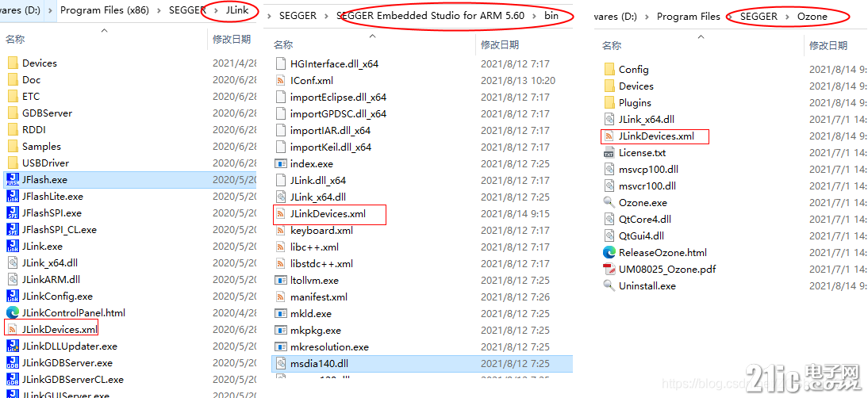Select the ltollvm.exe icon
Image resolution: width=868 pixels, height=398 pixels.
coord(281,280)
